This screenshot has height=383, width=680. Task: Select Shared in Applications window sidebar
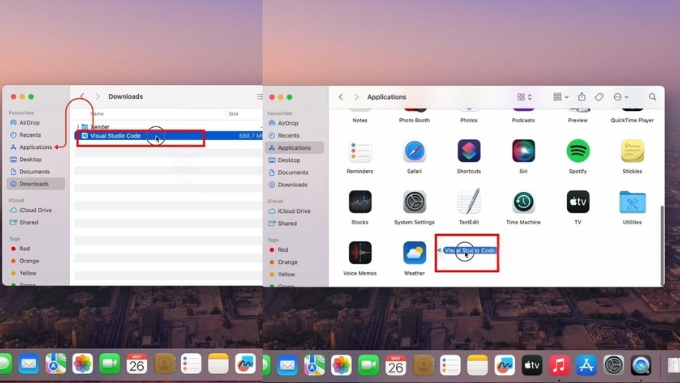[x=294, y=223]
